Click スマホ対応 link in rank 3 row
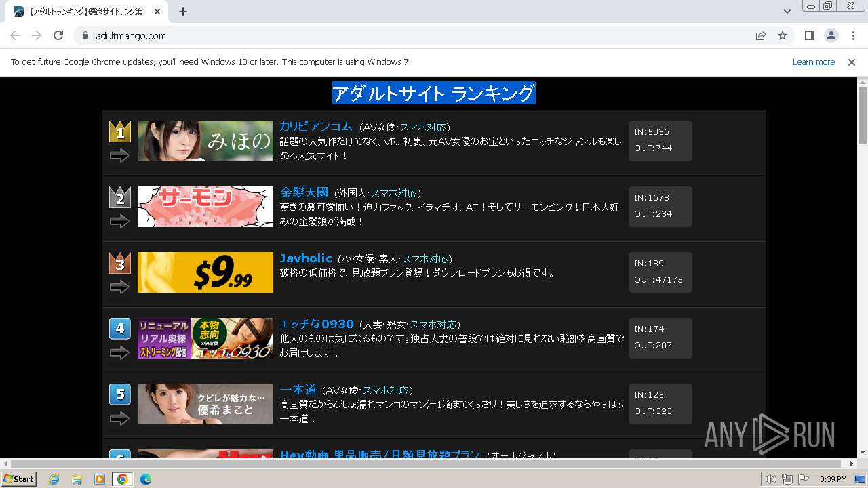This screenshot has height=488, width=868. coord(425,259)
